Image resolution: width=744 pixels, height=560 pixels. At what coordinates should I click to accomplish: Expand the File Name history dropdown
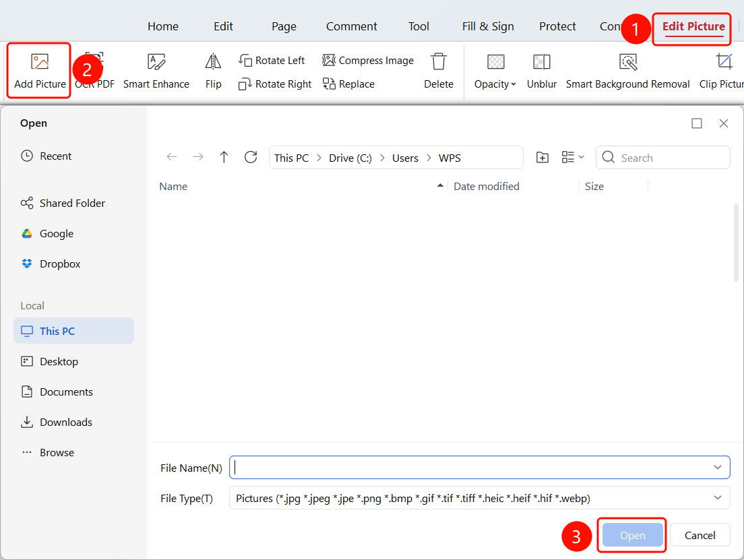(718, 468)
